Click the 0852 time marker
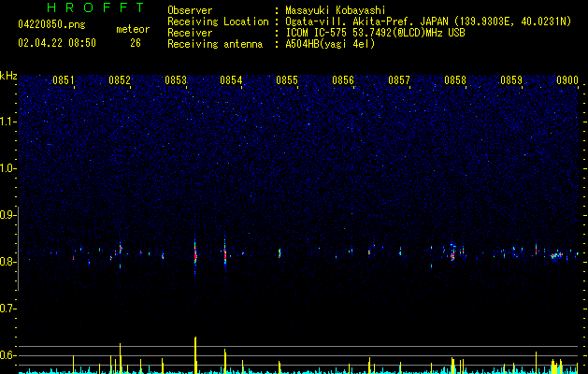Screen dimensions: 588x374 point(120,79)
